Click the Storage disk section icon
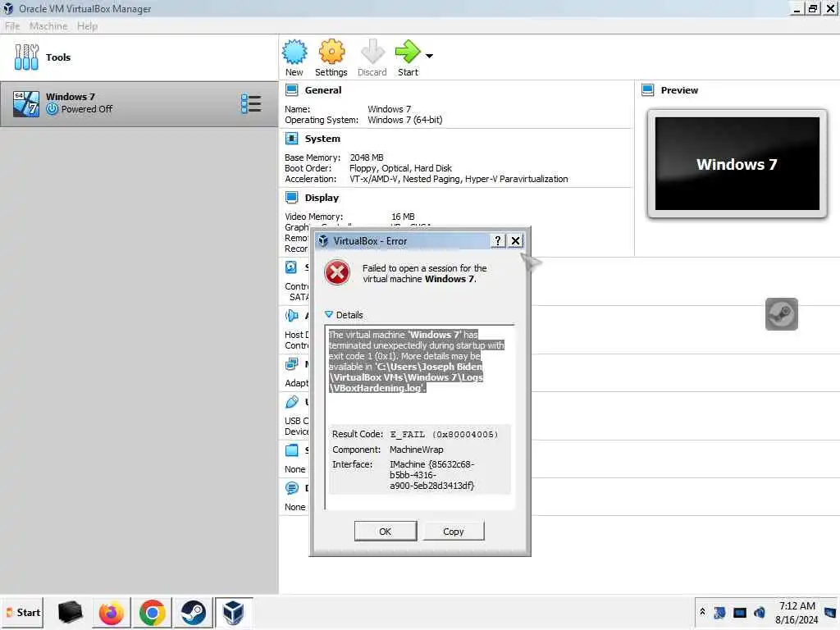Image resolution: width=840 pixels, height=630 pixels. click(x=291, y=267)
